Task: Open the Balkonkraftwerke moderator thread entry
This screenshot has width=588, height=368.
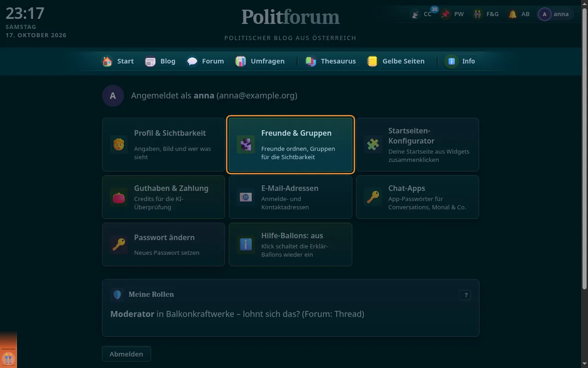Action: point(237,314)
